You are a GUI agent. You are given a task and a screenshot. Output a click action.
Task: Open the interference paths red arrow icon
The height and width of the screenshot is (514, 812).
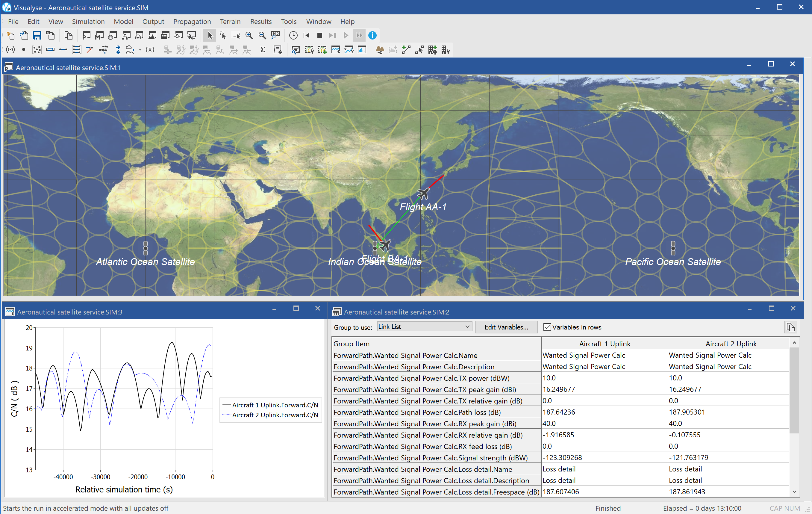tap(90, 50)
